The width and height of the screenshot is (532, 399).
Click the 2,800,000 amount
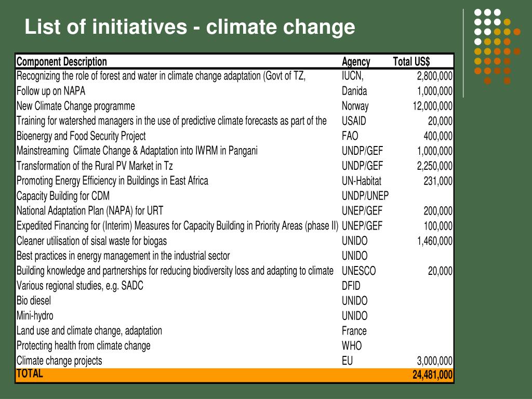pos(435,76)
